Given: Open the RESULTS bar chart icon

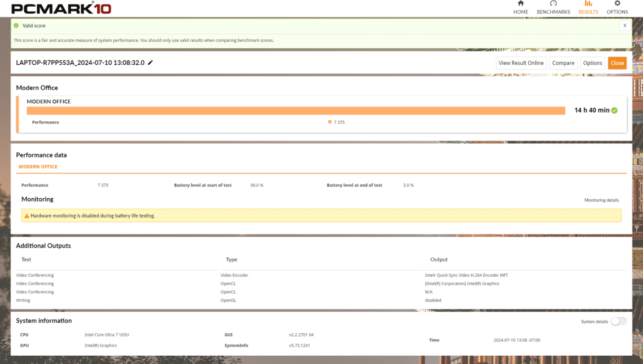Looking at the screenshot, I should pos(588,3).
